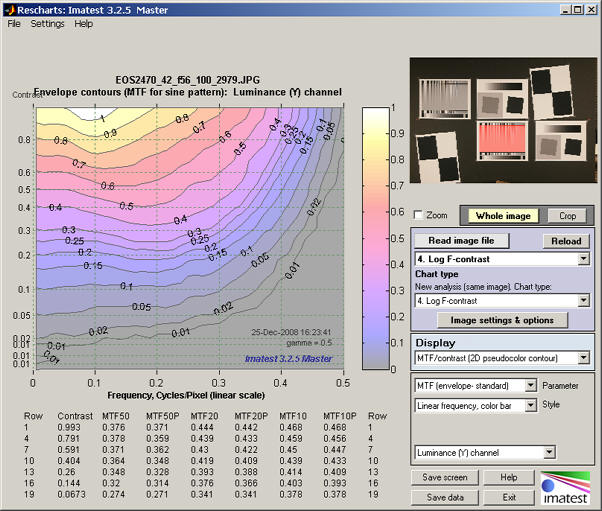Click the file name EOS2470_42_f56_100_2979.JPG title
Viewport: 602px width, 511px height.
(188, 80)
